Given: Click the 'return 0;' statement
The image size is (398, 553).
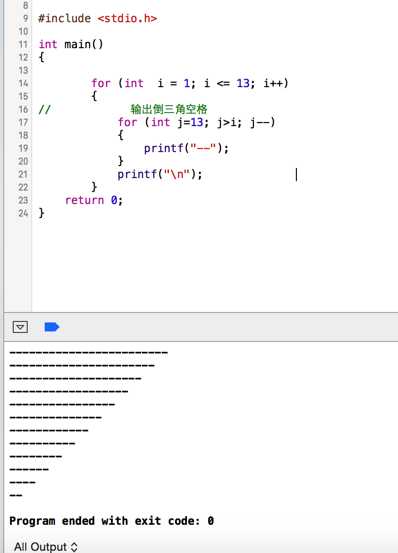Looking at the screenshot, I should [94, 200].
